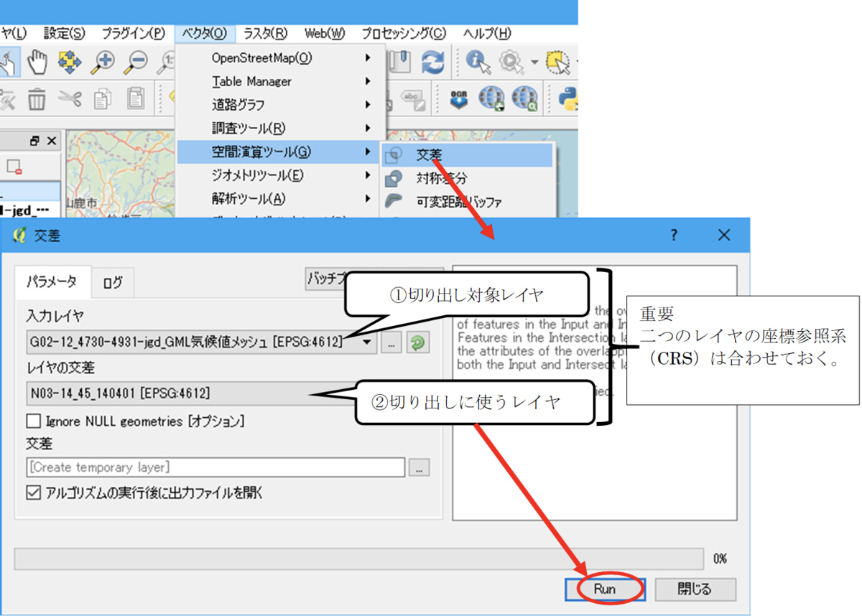This screenshot has width=862, height=616.
Task: Click the green iterate-features icon beside input layer
Action: click(x=418, y=343)
